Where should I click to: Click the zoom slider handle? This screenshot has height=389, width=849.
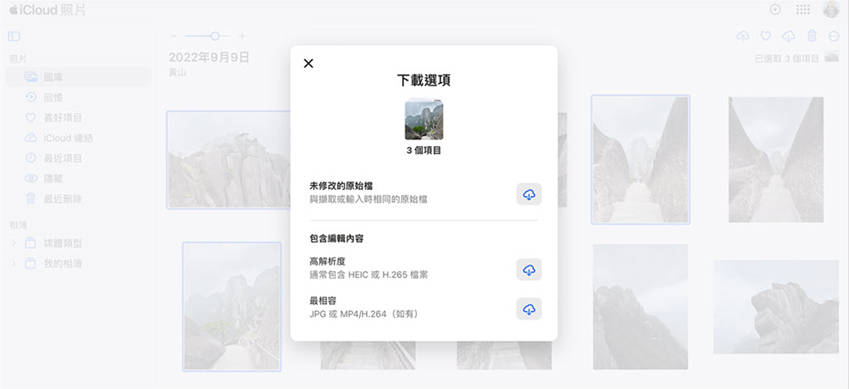[x=215, y=36]
